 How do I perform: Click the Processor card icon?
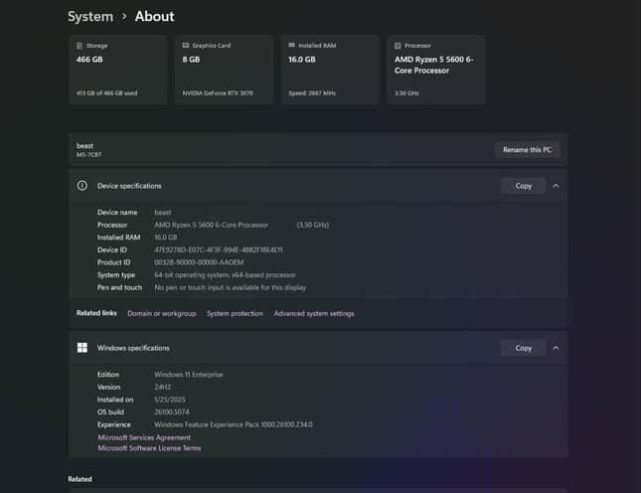[398, 46]
